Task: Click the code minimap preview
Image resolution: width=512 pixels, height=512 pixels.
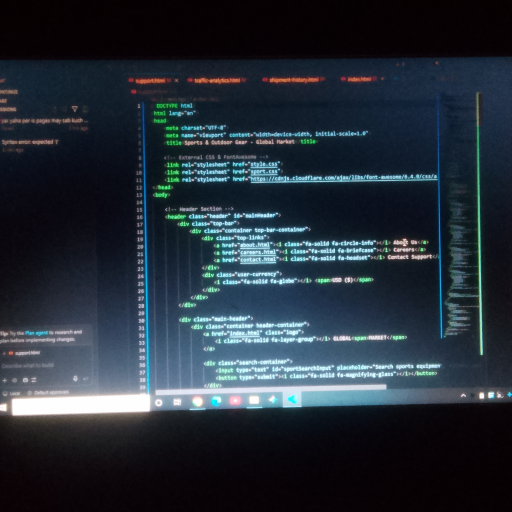Action: (x=462, y=217)
